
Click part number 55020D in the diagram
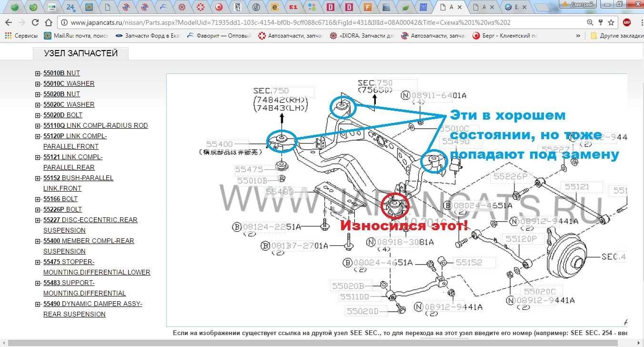pos(362,311)
